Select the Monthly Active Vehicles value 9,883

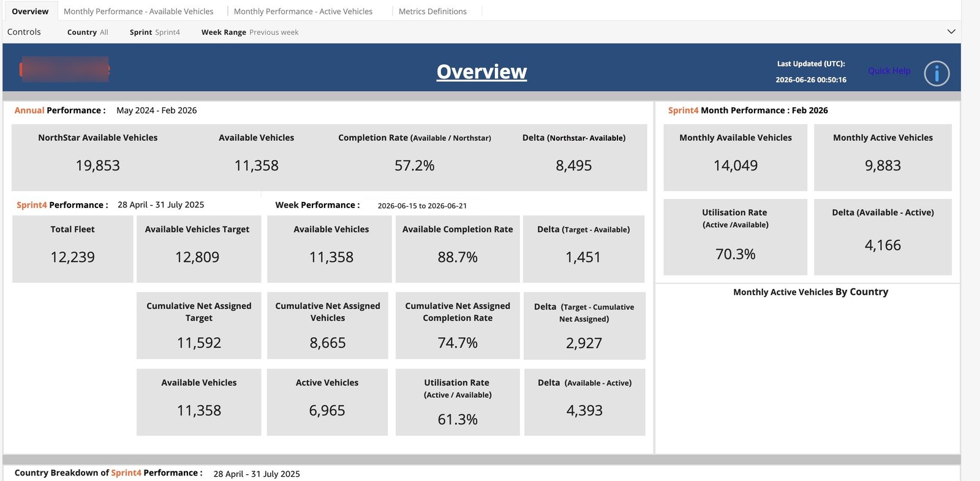[x=883, y=166]
